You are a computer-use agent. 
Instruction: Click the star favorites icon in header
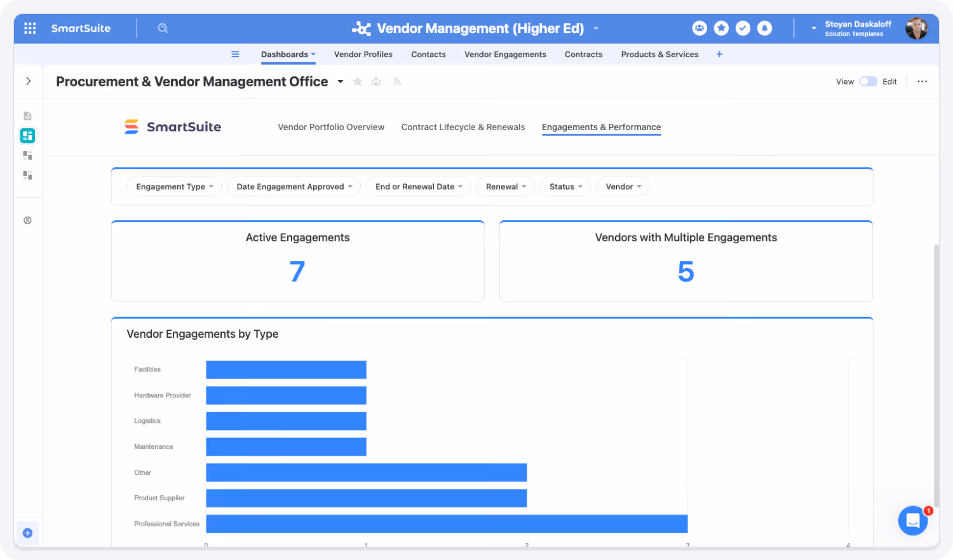click(x=721, y=28)
